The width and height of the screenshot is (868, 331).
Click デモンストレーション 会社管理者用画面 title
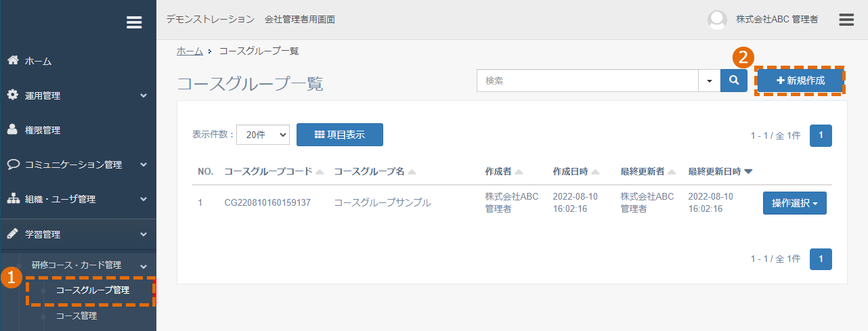251,20
